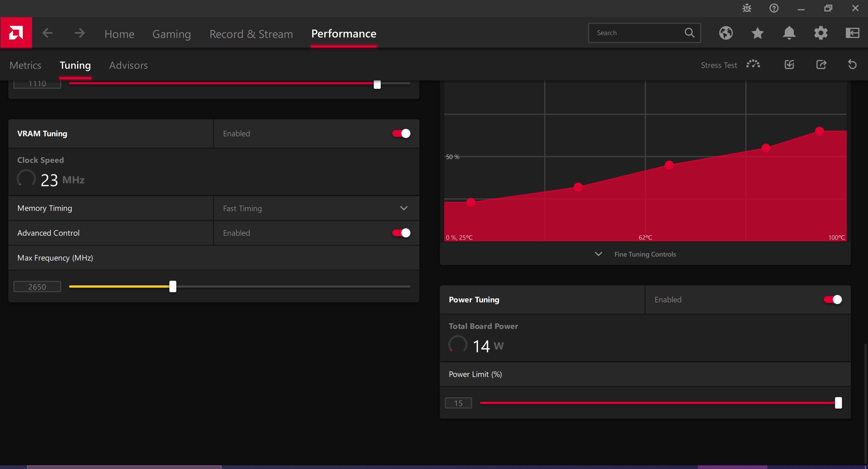Click the AMD logo home icon
The image size is (868, 469).
[x=16, y=33]
